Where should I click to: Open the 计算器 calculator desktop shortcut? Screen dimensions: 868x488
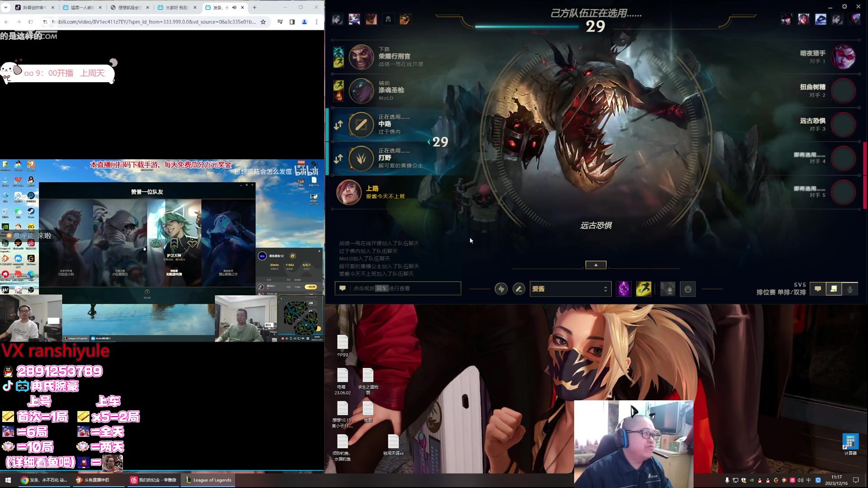coord(850,445)
